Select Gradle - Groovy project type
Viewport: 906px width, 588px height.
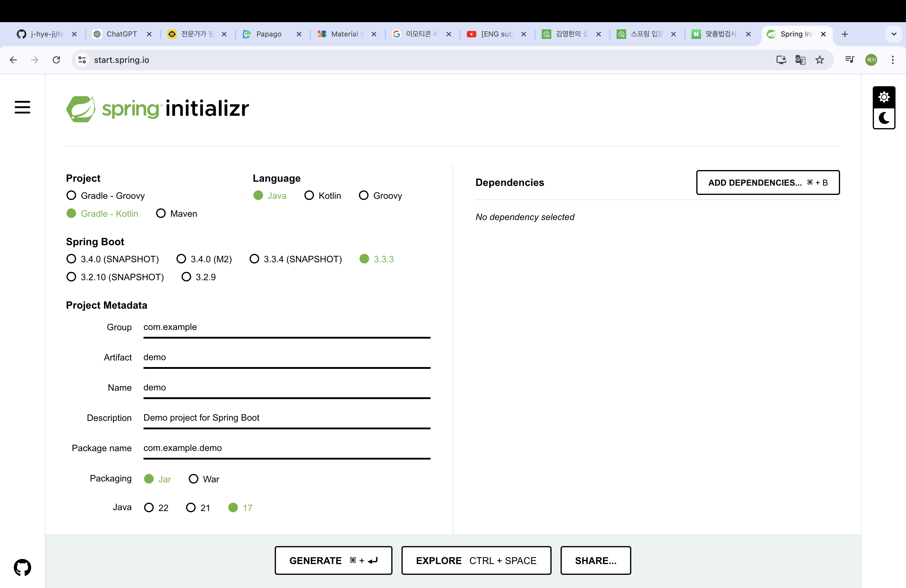point(105,196)
